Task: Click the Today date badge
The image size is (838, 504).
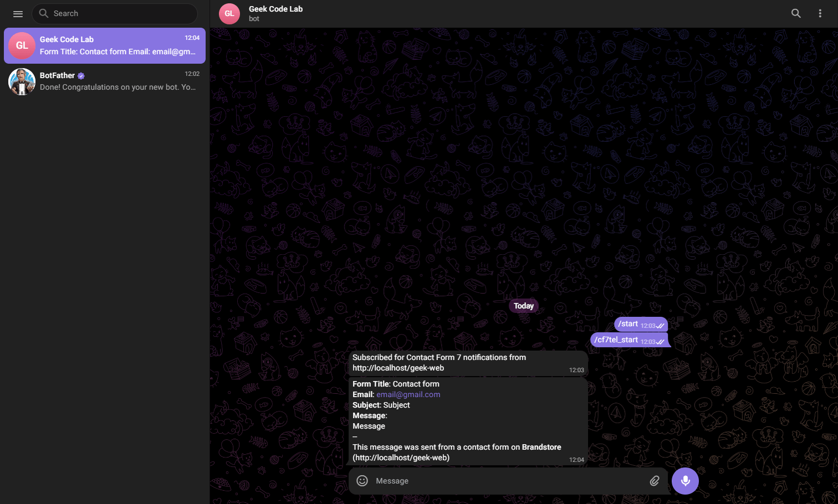Action: pyautogui.click(x=524, y=306)
